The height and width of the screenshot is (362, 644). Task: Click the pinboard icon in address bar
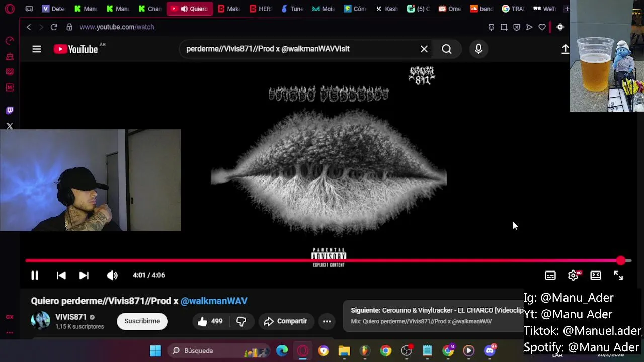click(x=491, y=27)
